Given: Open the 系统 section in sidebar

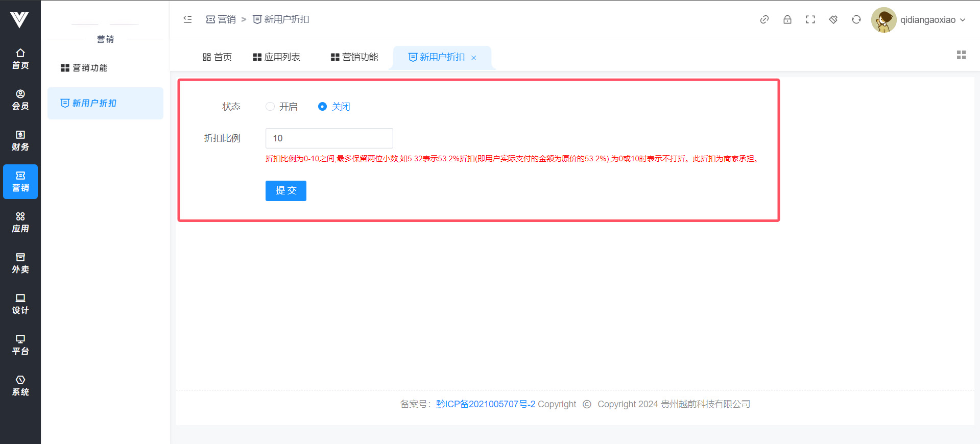Looking at the screenshot, I should pos(20,385).
